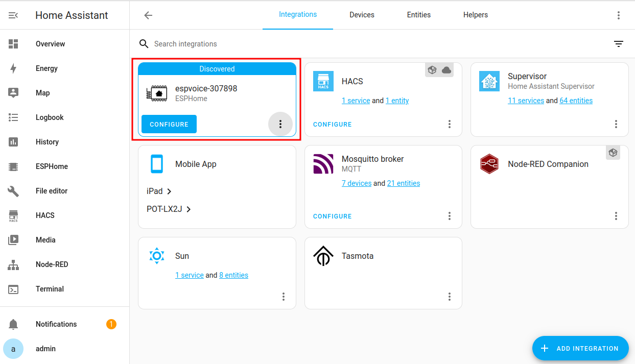The height and width of the screenshot is (364, 635).
Task: Click the HACS custom-integration box badge
Action: [432, 70]
